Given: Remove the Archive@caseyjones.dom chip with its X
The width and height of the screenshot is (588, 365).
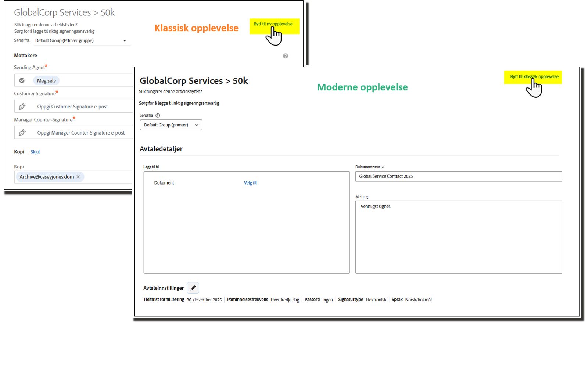Looking at the screenshot, I should [78, 177].
